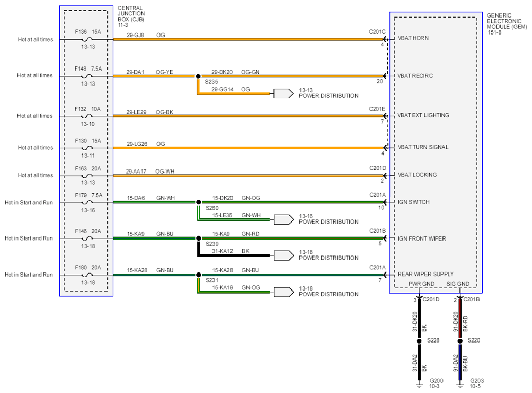Click the VBAT HORN pin label

click(413, 38)
